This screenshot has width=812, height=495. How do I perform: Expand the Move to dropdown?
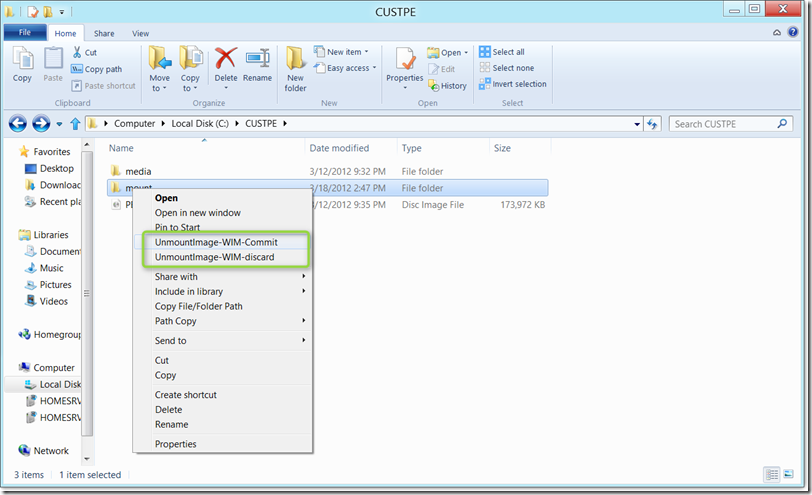coord(159,88)
